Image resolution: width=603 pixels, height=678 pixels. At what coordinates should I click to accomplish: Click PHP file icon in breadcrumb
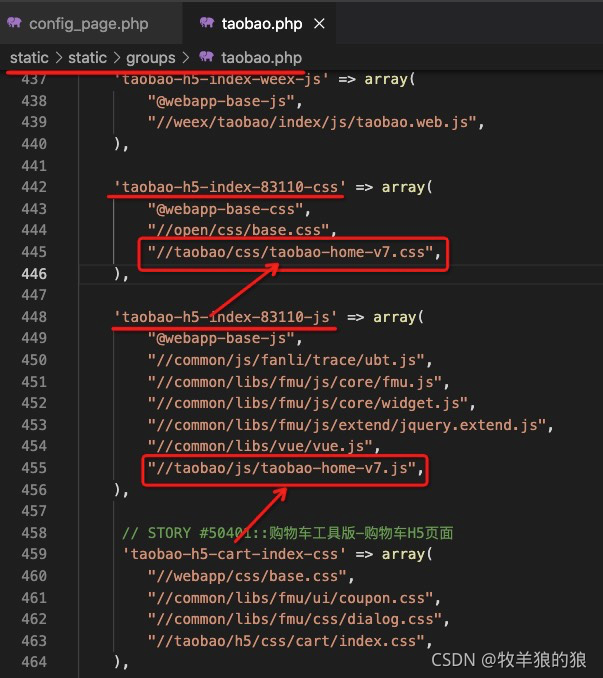click(206, 57)
